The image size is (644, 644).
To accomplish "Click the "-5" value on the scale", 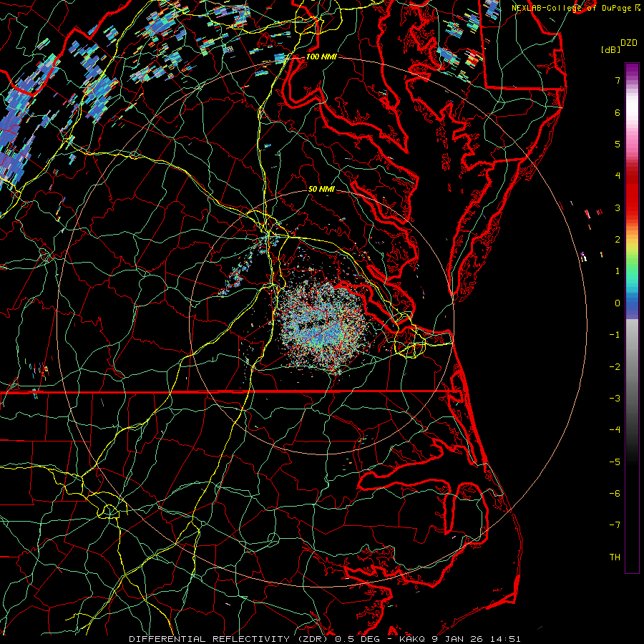I will click(615, 462).
